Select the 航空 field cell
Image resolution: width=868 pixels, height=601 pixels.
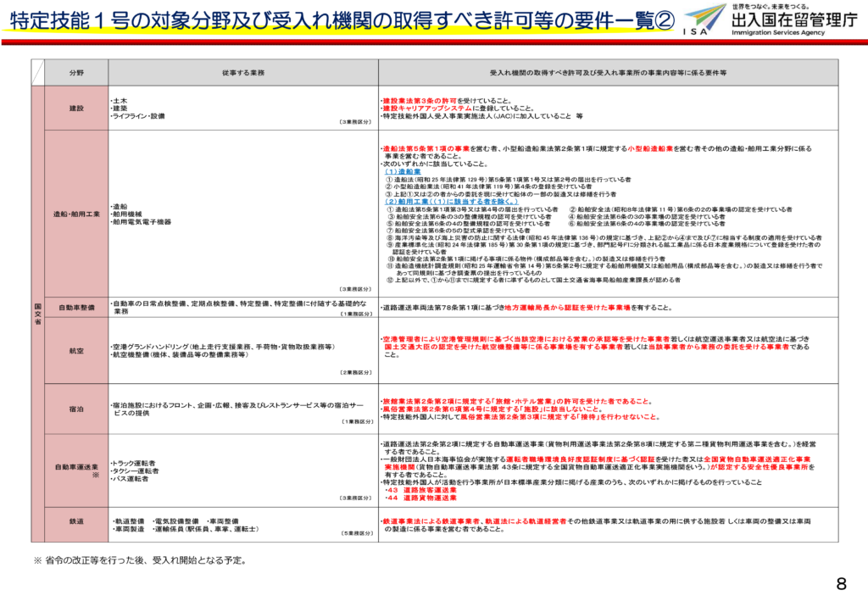coord(76,350)
